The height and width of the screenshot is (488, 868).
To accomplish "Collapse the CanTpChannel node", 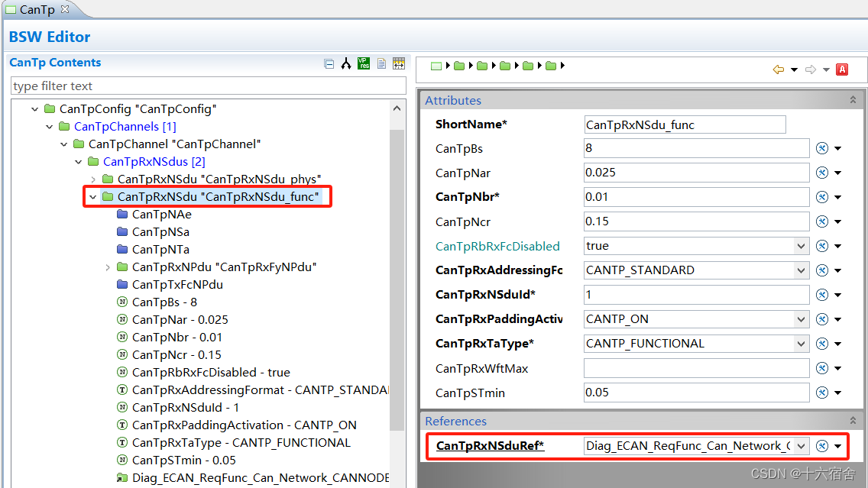I will [63, 144].
